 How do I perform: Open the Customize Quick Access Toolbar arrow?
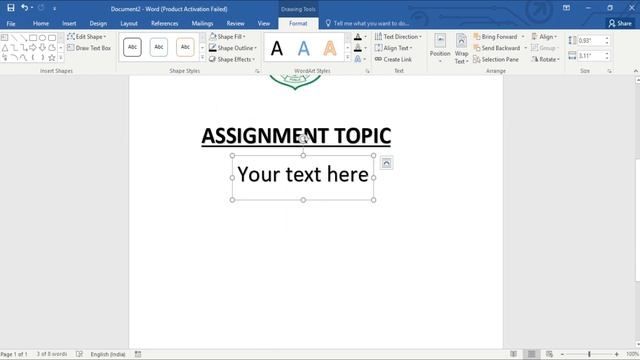[54, 8]
